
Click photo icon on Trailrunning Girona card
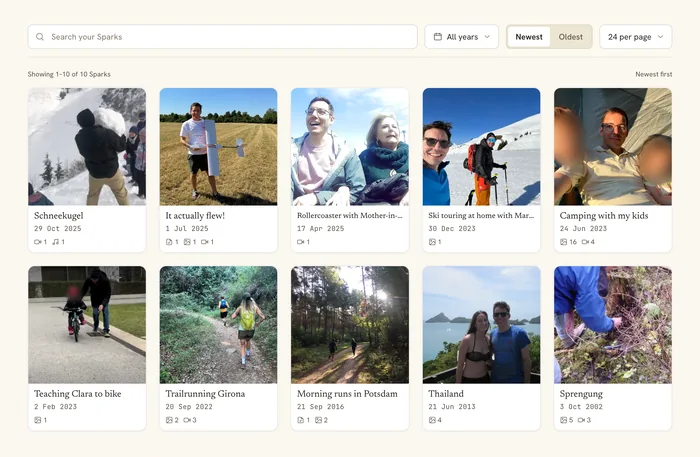tap(169, 420)
